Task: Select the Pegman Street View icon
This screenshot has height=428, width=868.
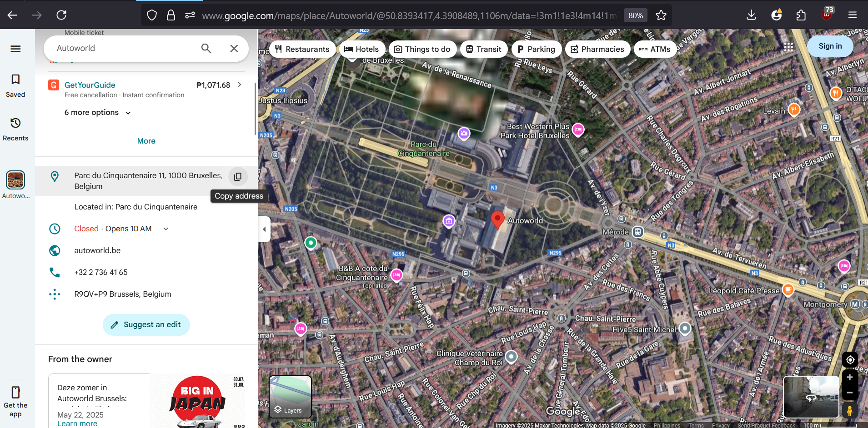Action: pyautogui.click(x=850, y=411)
